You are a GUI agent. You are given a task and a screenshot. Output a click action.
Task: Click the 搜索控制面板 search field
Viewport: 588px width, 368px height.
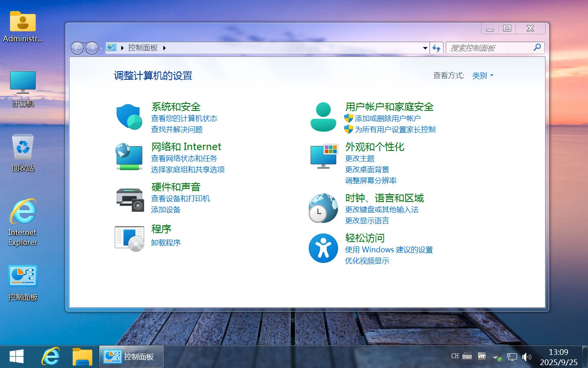click(x=490, y=48)
